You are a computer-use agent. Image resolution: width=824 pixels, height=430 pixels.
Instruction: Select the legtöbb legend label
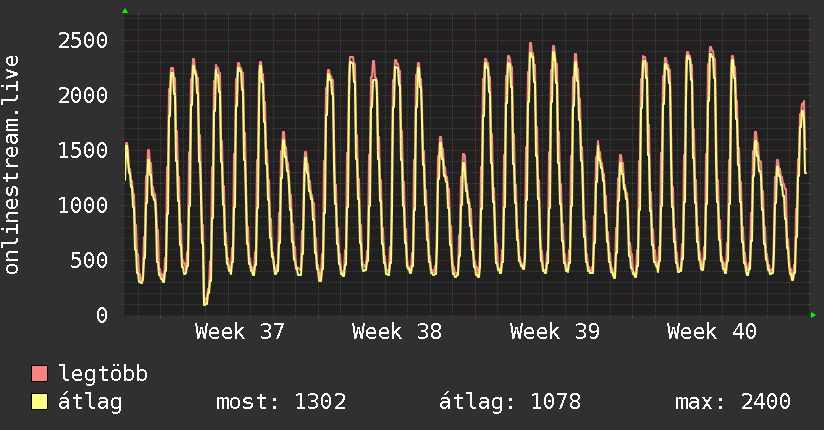pyautogui.click(x=103, y=373)
